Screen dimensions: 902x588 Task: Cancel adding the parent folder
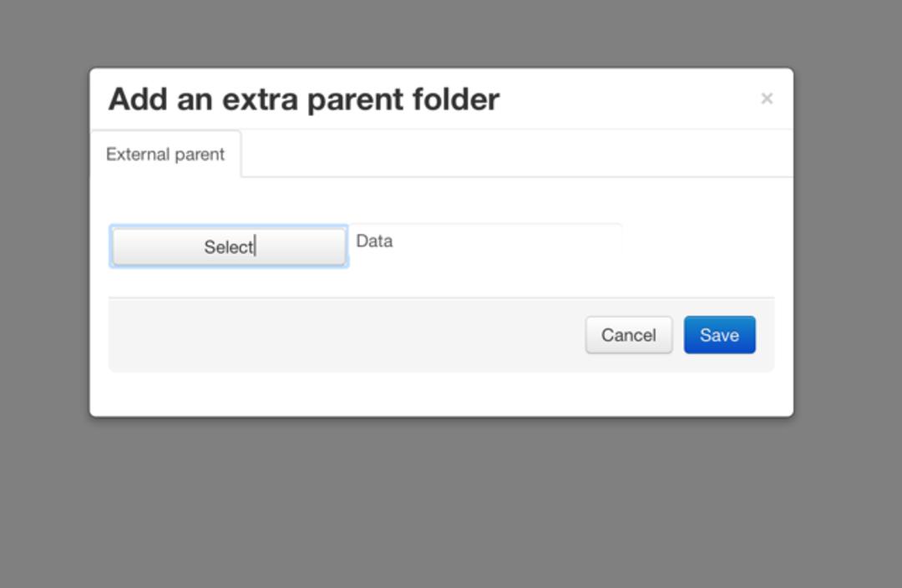pos(629,335)
